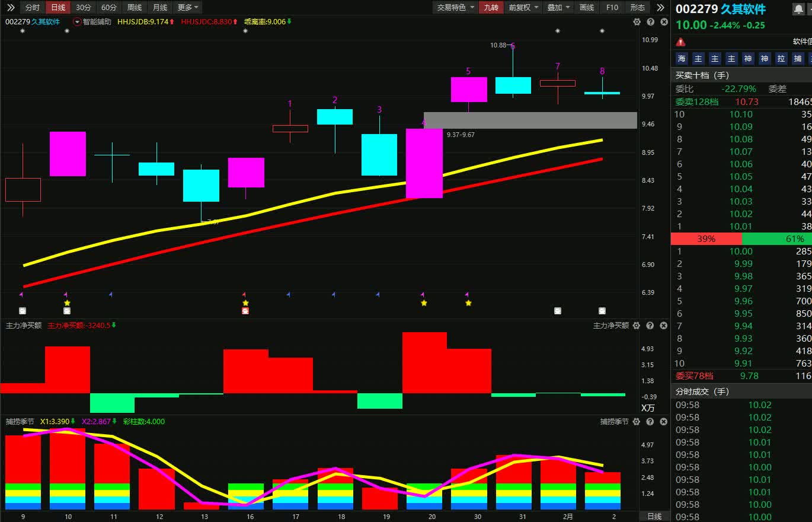Screen dimensions: 812x522
Task: Click yellow star marker under date 20
Action: pos(424,303)
